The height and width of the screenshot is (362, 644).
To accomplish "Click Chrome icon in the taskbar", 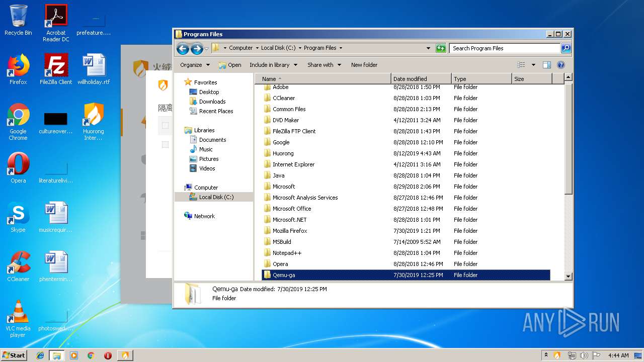I will click(x=91, y=355).
